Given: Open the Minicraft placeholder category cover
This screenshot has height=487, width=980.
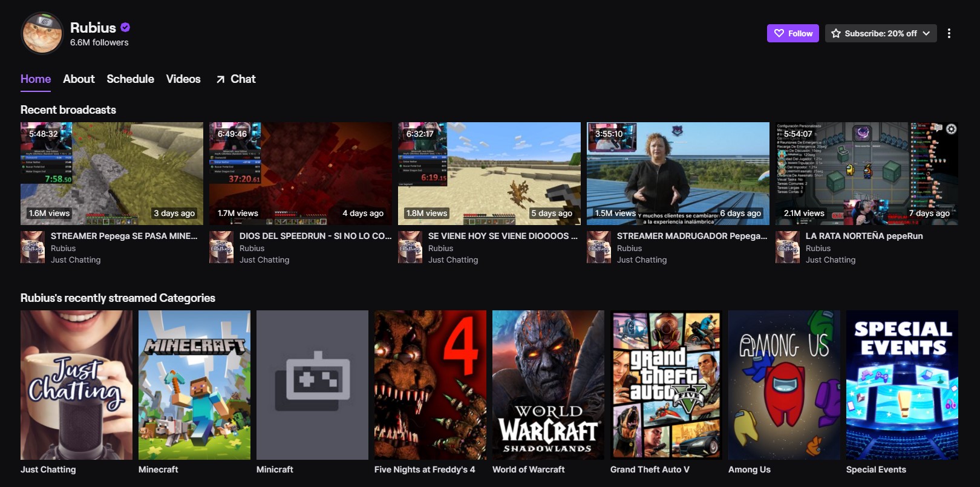Looking at the screenshot, I should (312, 385).
